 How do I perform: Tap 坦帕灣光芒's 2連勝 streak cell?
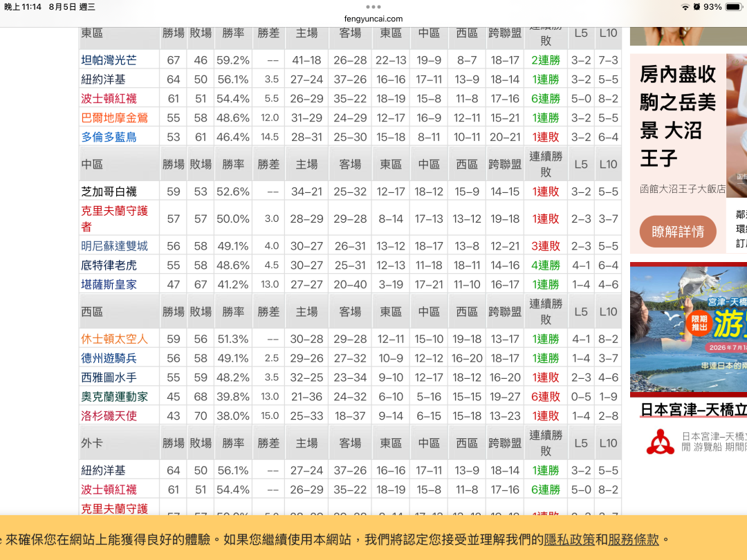[546, 60]
